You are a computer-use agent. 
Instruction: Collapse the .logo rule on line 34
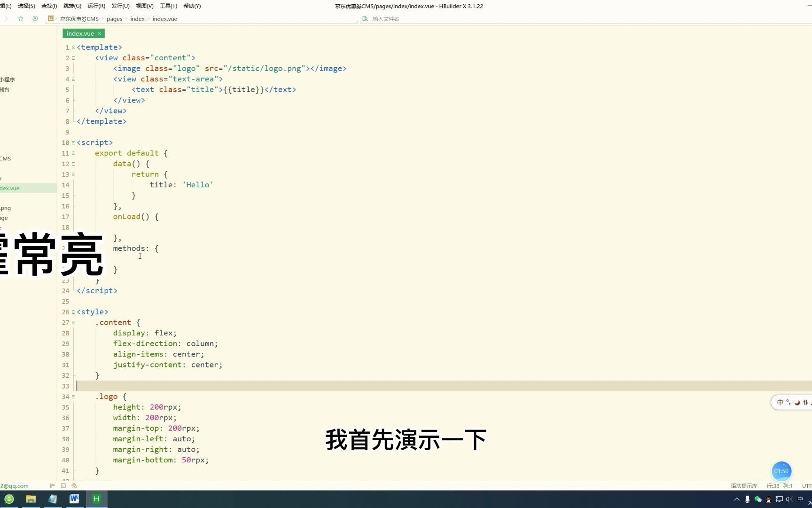(x=73, y=397)
